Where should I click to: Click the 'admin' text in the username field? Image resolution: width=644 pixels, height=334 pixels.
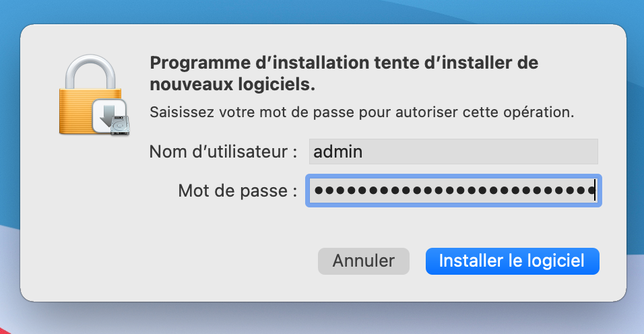pos(338,152)
